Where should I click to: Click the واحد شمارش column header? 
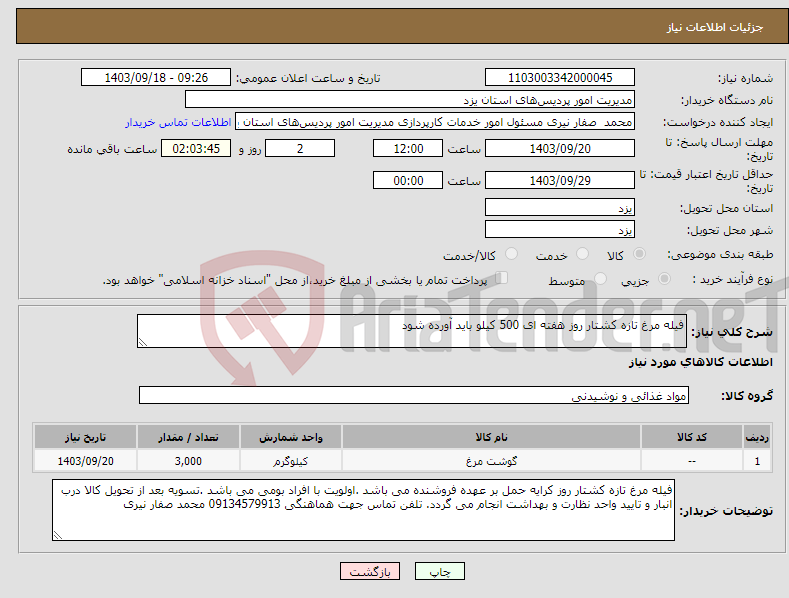[291, 437]
